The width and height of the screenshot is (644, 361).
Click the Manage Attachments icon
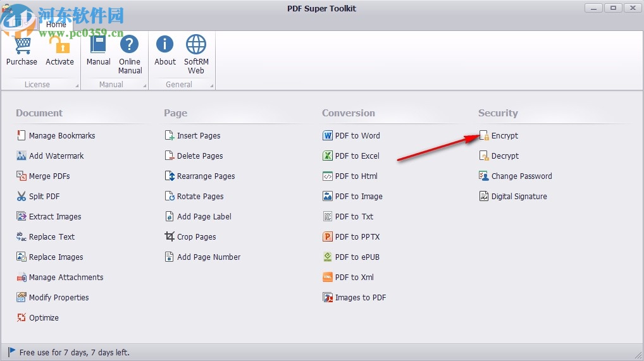[x=21, y=277]
